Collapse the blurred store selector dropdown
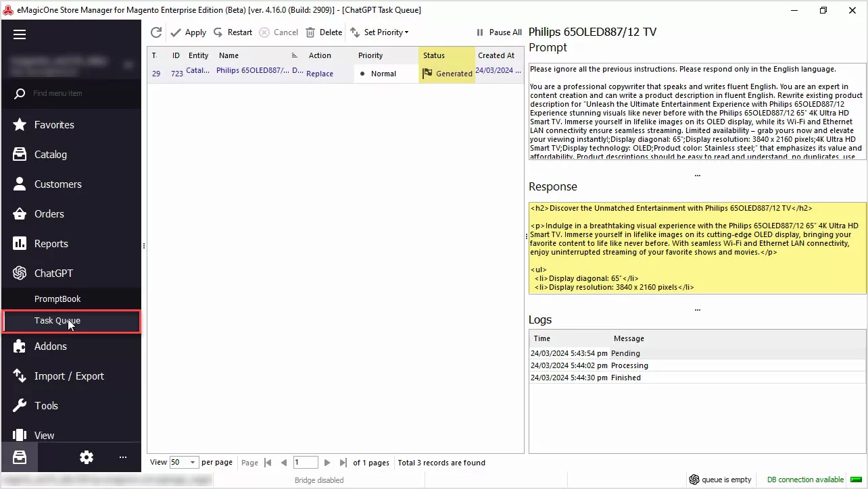 pos(128,65)
